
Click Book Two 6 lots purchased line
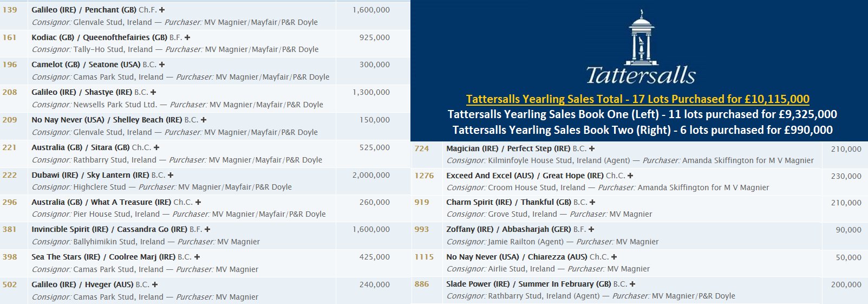643,131
